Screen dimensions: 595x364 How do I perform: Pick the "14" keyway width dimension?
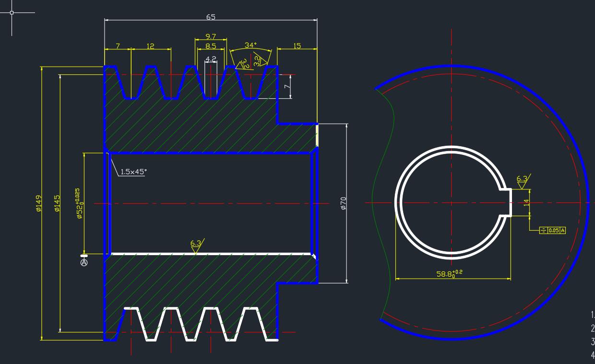pyautogui.click(x=526, y=202)
